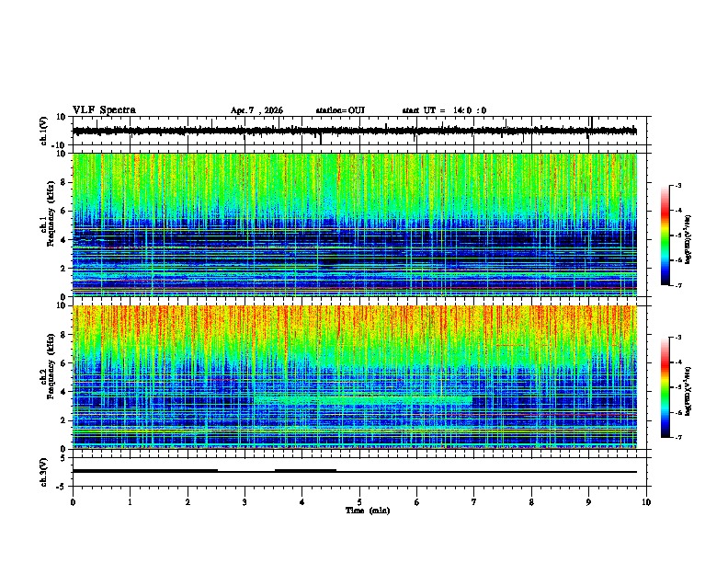Select the date text "Apr. 7 , 2026"
Screen dimensions: 728x563
(256, 110)
